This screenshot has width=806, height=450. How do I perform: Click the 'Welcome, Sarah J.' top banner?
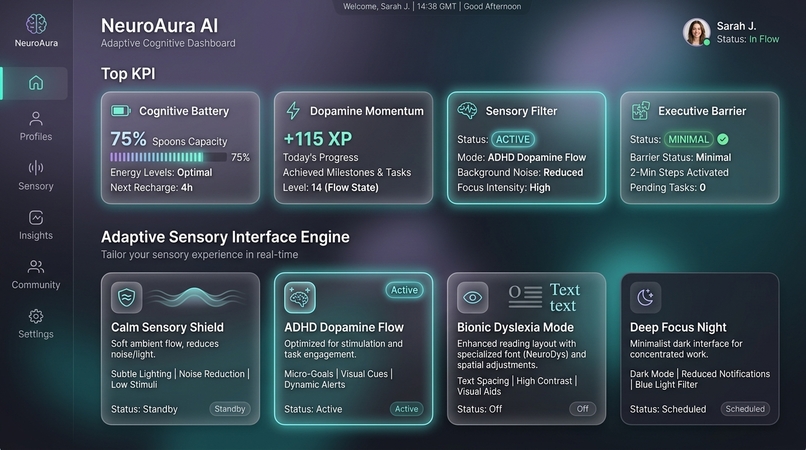432,6
